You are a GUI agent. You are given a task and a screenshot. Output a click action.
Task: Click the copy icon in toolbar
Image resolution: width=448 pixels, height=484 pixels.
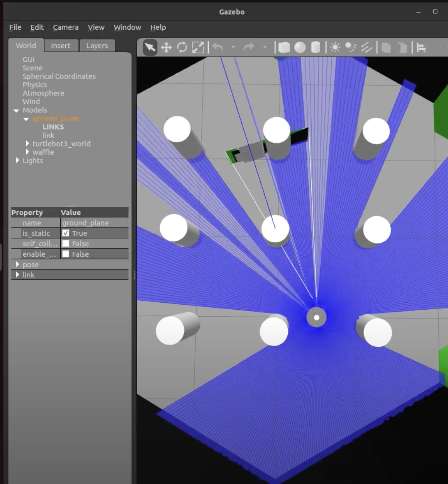[x=386, y=48]
